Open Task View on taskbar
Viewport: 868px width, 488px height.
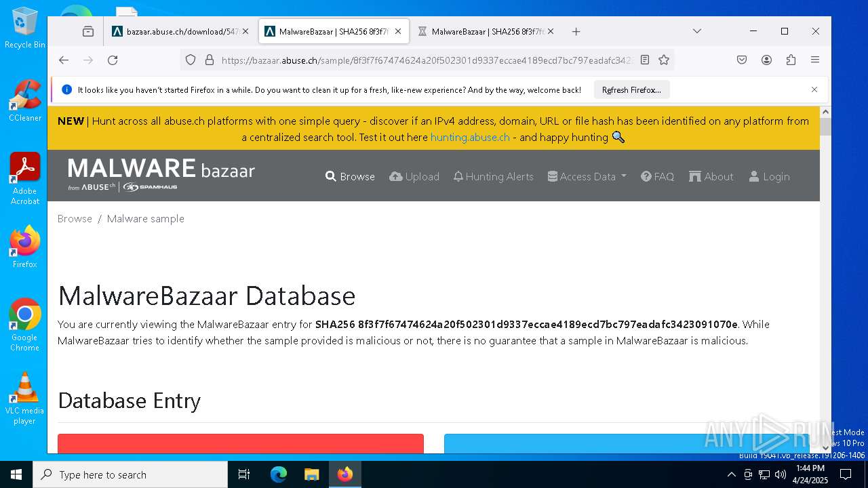click(244, 474)
